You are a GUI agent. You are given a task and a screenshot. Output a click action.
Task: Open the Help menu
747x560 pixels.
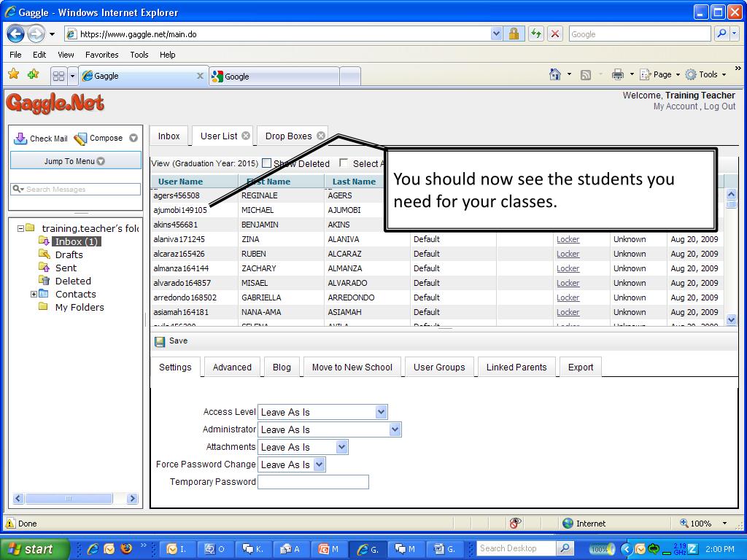167,55
